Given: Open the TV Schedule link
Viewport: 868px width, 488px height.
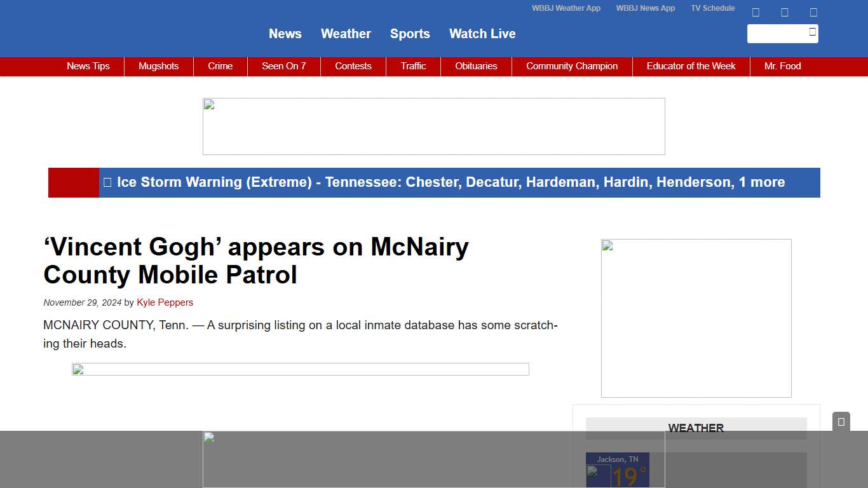Looking at the screenshot, I should point(712,8).
